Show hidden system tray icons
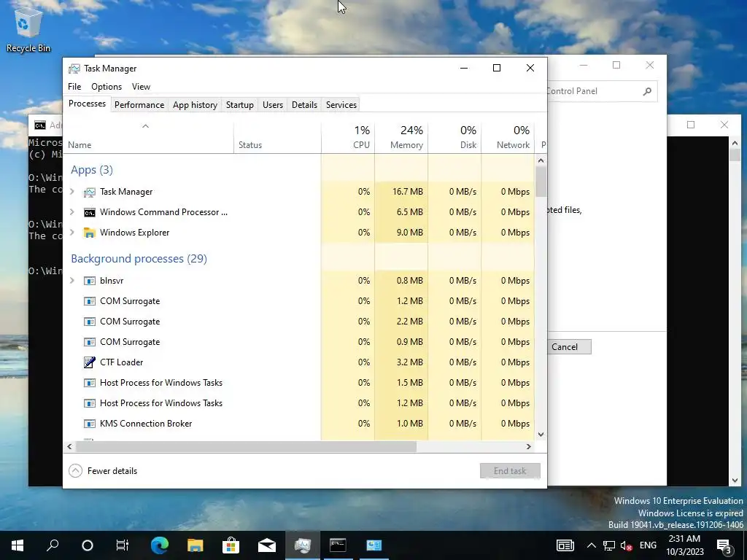Image resolution: width=747 pixels, height=560 pixels. [x=591, y=545]
